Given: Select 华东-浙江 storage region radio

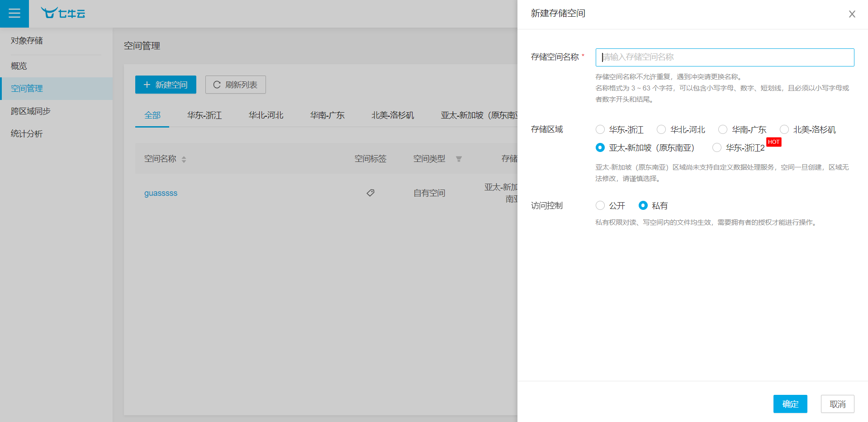Looking at the screenshot, I should pos(600,130).
